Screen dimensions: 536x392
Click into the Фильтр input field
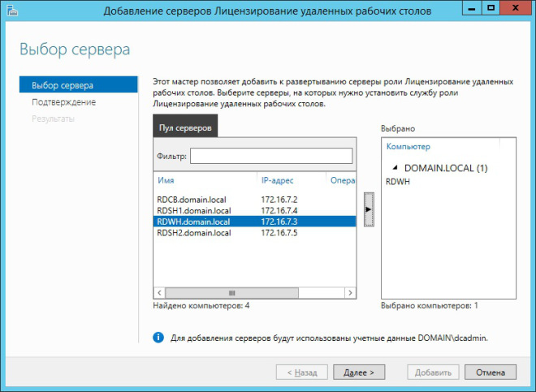click(x=271, y=156)
